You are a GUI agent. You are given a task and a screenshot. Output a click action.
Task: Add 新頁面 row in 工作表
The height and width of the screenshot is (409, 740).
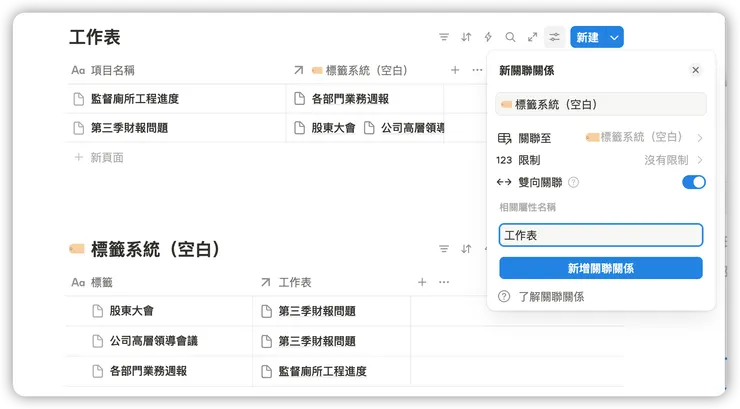99,158
